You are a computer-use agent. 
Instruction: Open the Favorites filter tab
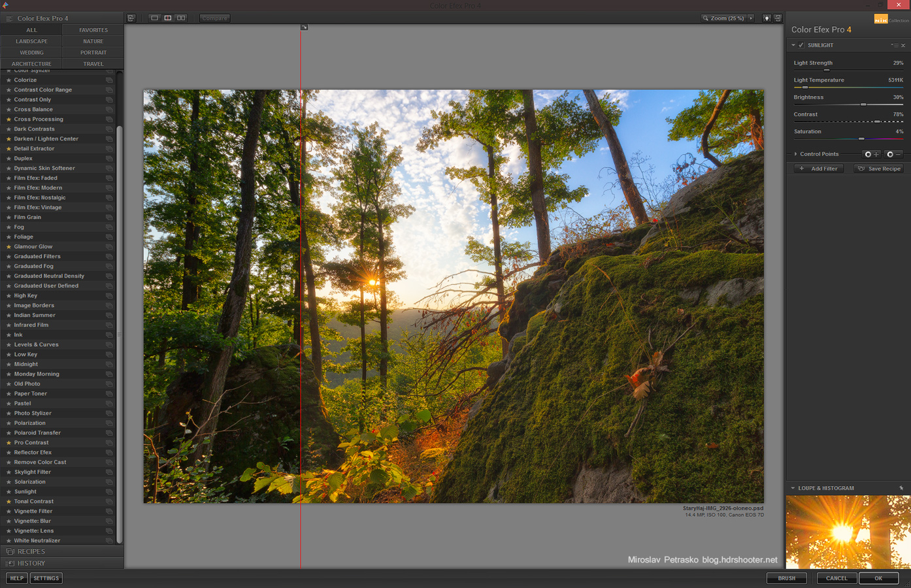93,30
